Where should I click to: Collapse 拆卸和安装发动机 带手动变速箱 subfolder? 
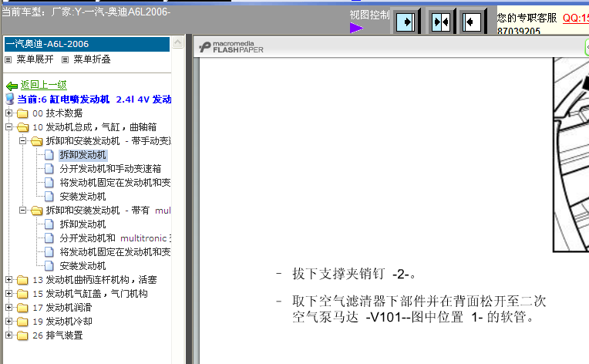click(22, 141)
